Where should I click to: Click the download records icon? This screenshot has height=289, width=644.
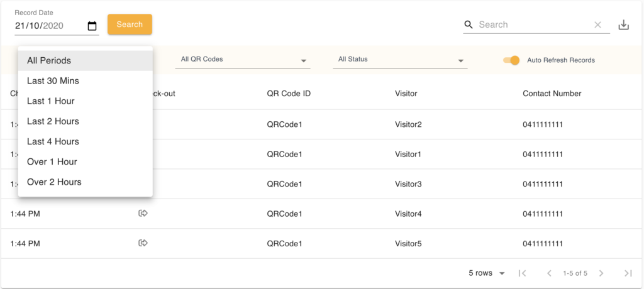click(623, 25)
